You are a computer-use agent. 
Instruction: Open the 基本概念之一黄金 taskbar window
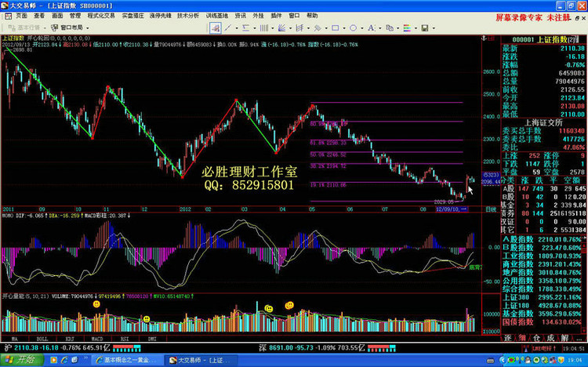coord(126,360)
